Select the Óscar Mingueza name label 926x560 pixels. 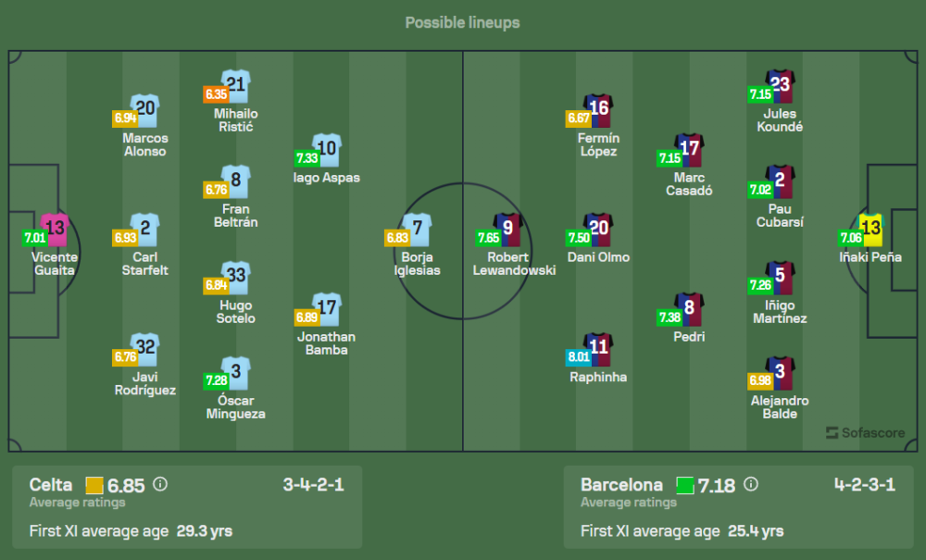[235, 407]
